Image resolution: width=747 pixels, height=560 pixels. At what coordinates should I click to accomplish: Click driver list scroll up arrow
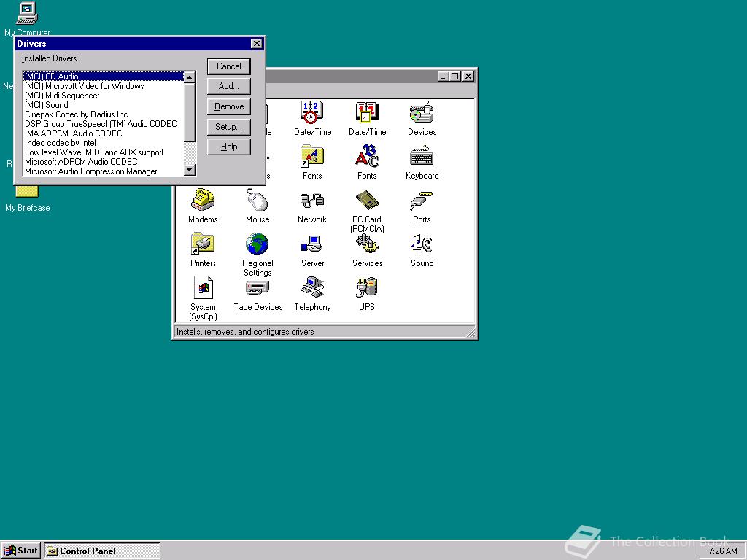click(190, 77)
